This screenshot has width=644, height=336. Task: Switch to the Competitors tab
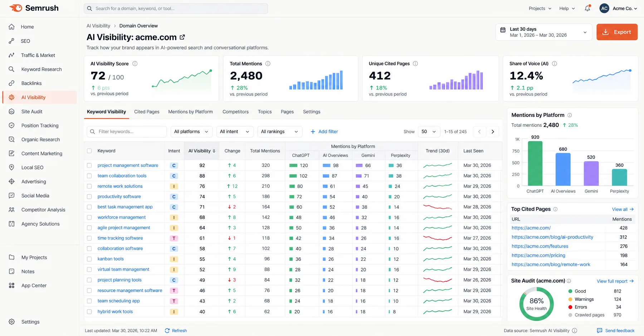(x=235, y=112)
